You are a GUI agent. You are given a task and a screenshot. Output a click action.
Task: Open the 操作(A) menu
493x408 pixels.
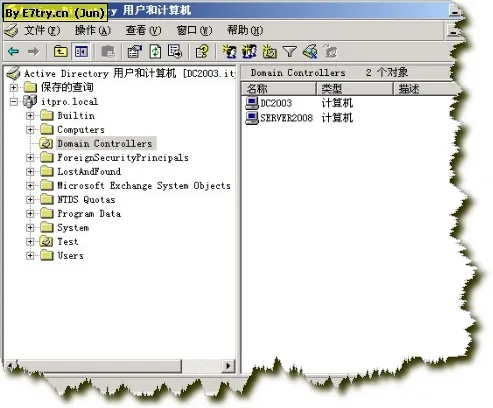pos(92,30)
